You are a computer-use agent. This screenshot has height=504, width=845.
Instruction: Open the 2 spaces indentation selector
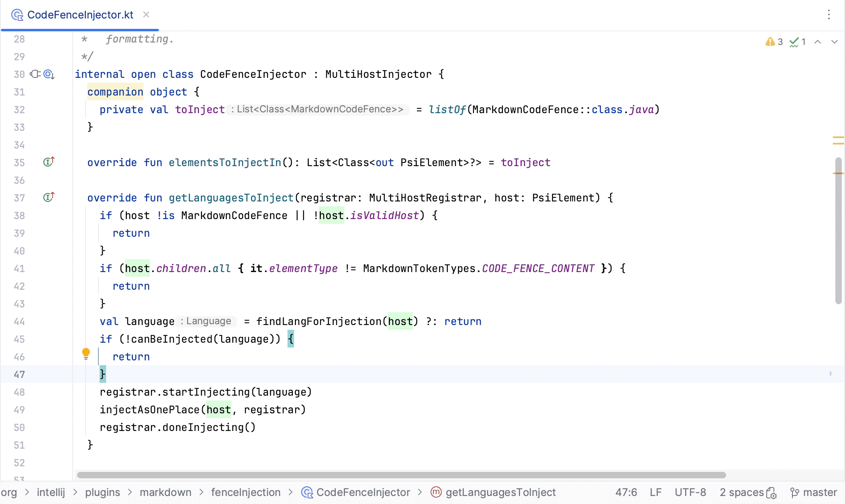[741, 492]
